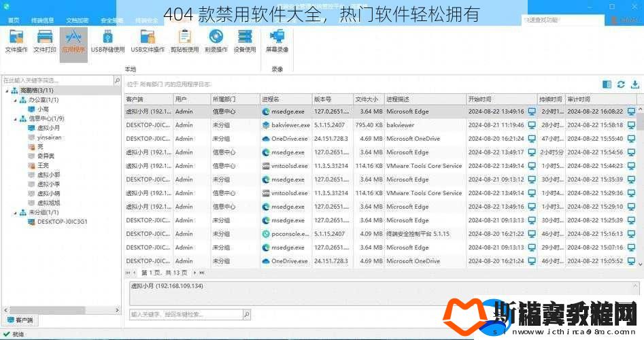Go to the first page of results

pos(128,273)
